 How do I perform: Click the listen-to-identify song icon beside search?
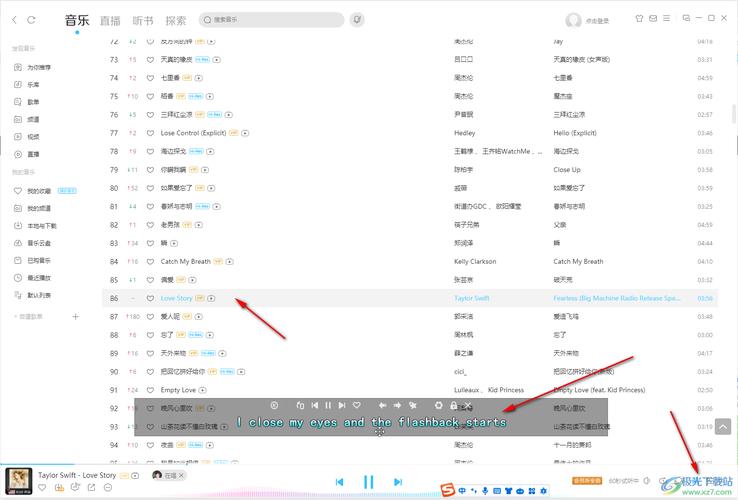coord(357,20)
